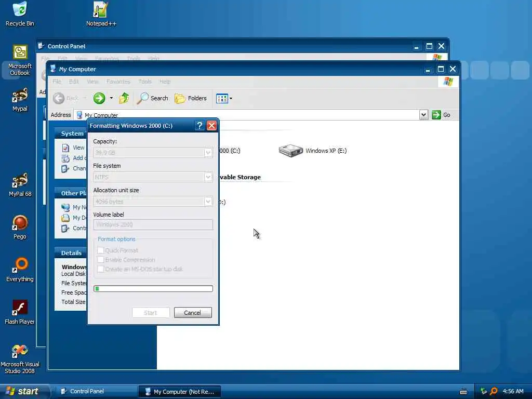Select Microsoft Visual Studio 2008 shortcut
This screenshot has height=399, width=532.
20,359
